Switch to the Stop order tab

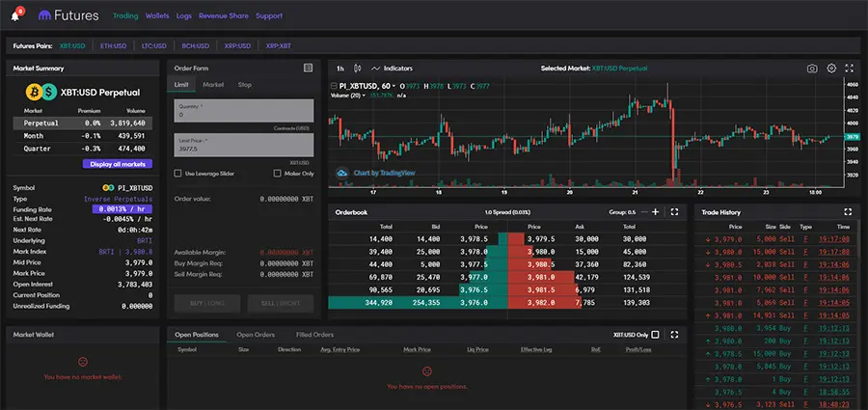[x=244, y=85]
